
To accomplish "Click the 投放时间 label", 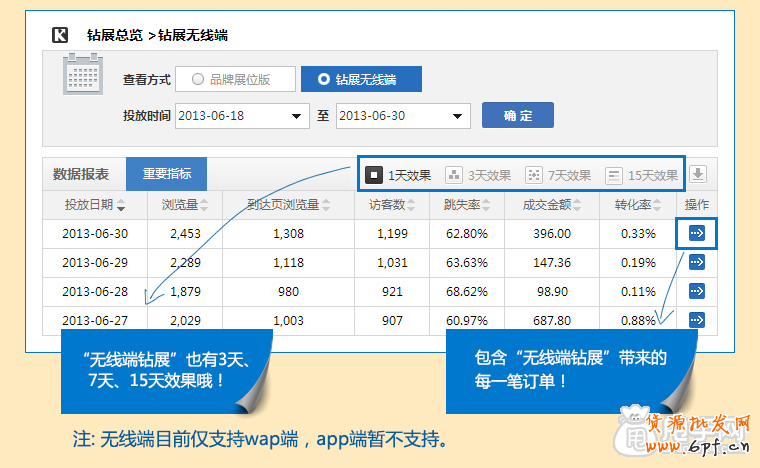I will point(147,116).
